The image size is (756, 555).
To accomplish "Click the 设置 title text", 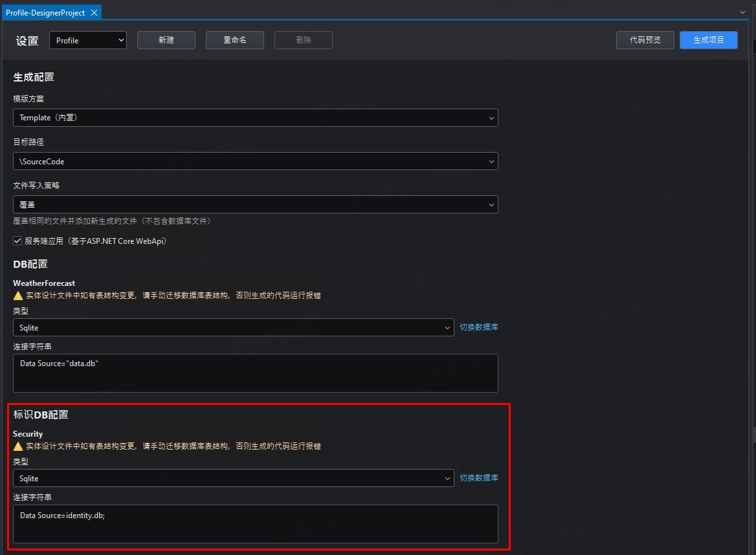I will coord(27,41).
